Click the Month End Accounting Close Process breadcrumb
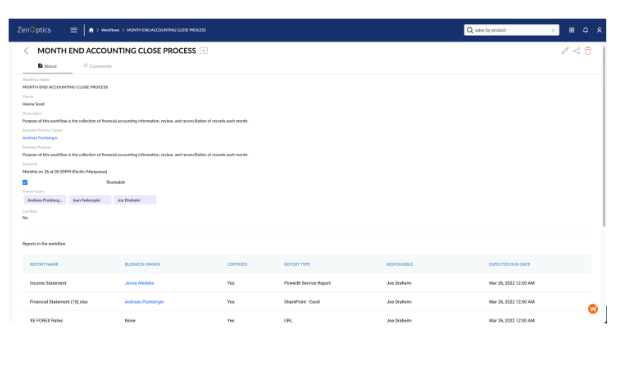619x366 pixels. click(x=166, y=30)
